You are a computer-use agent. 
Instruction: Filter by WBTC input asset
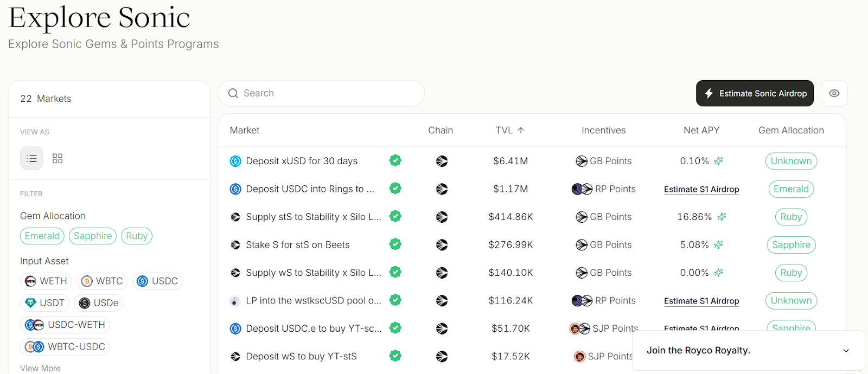coord(102,281)
